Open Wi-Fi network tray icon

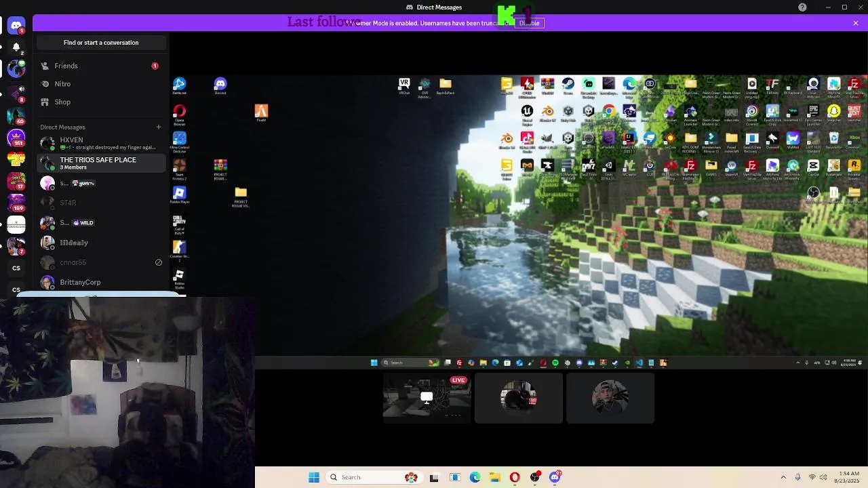pyautogui.click(x=812, y=477)
